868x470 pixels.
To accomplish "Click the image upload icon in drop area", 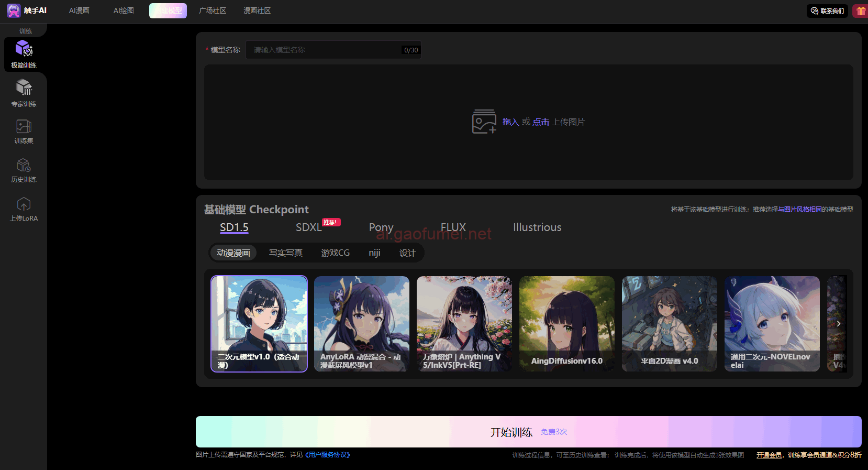I will click(x=484, y=122).
